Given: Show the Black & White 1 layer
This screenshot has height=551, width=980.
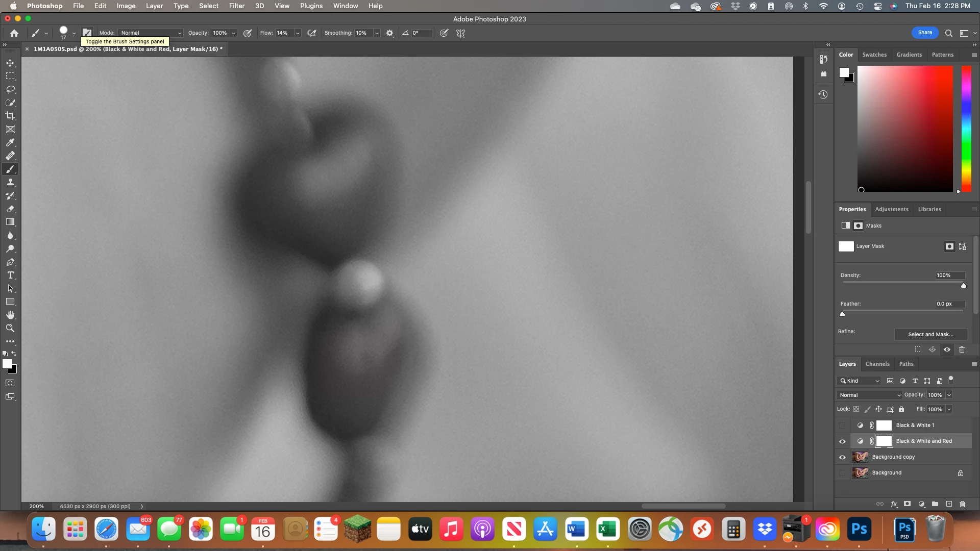Looking at the screenshot, I should pos(842,425).
